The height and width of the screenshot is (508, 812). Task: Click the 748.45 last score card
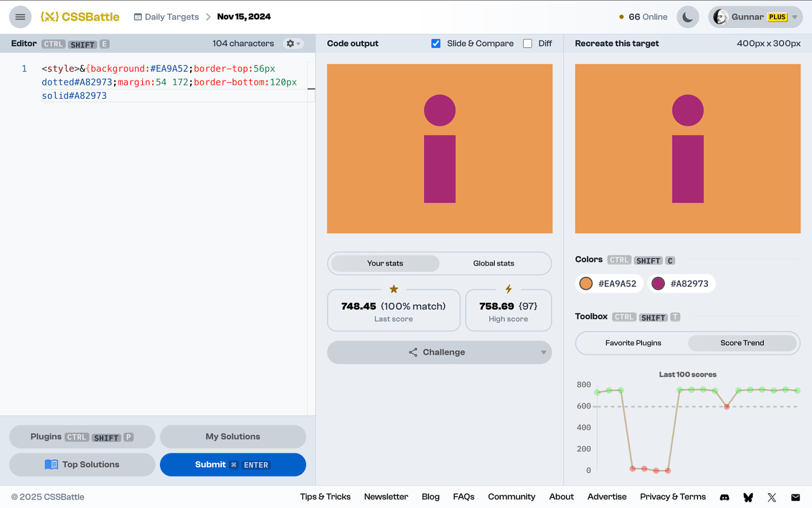coord(394,310)
